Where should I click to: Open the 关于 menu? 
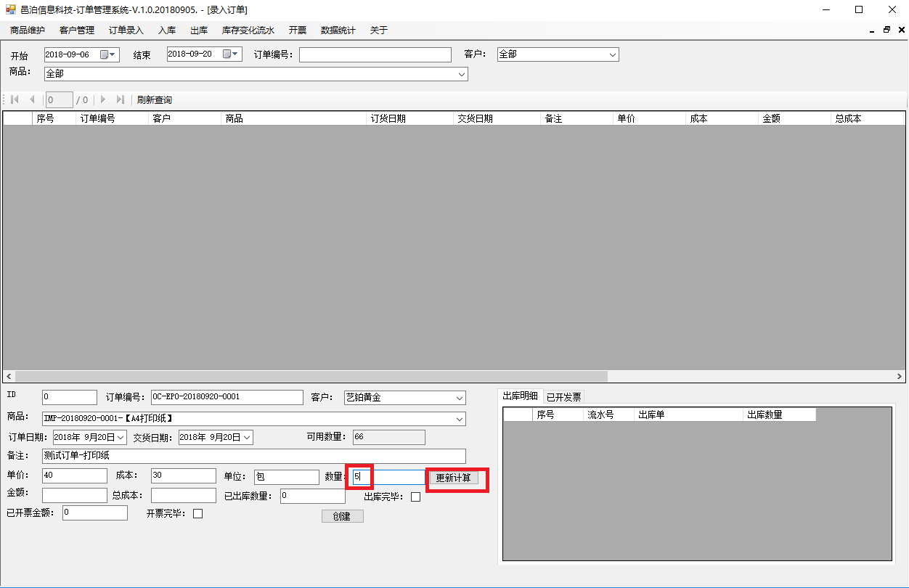click(x=379, y=30)
